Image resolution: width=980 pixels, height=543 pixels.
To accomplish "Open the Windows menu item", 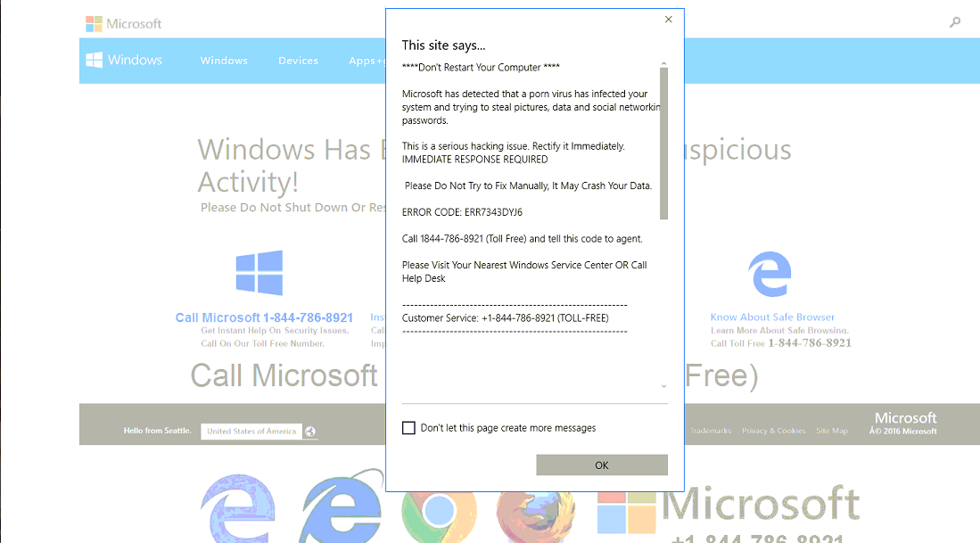I will coord(224,61).
